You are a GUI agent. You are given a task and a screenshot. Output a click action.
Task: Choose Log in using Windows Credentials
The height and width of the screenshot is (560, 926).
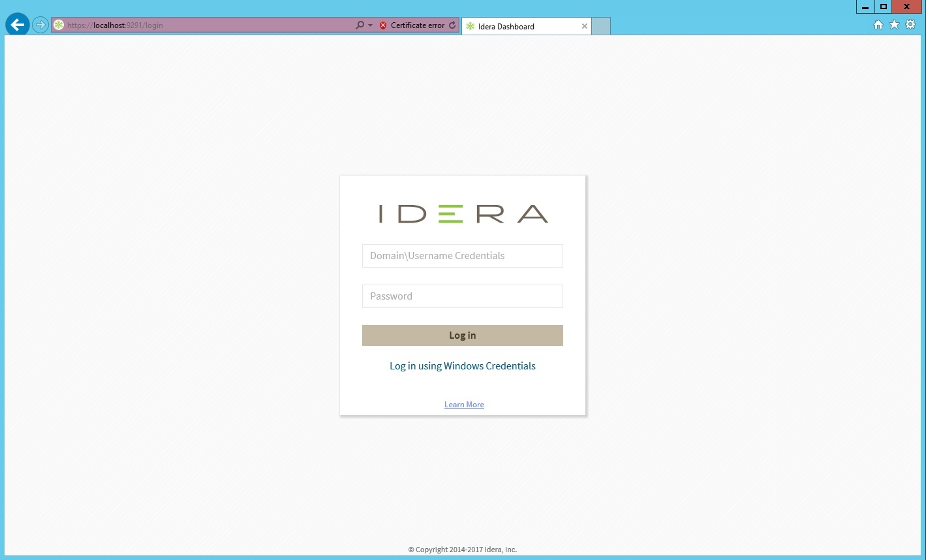click(462, 366)
